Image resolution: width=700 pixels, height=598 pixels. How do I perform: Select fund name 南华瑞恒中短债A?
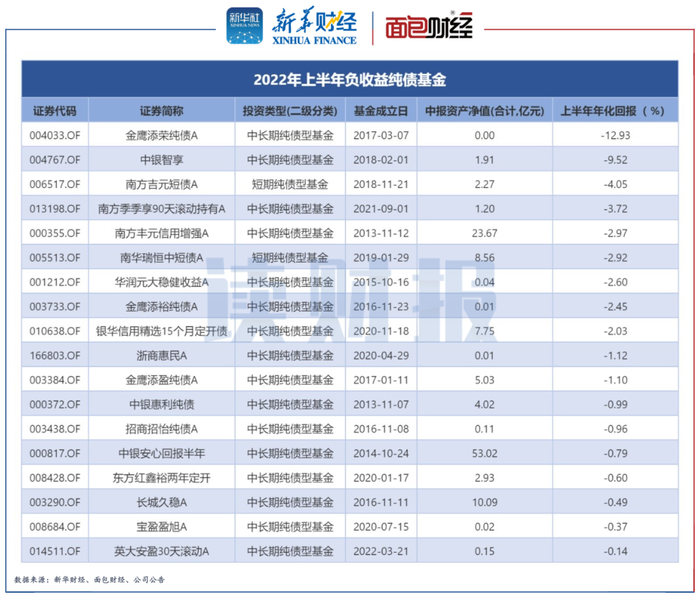click(x=162, y=258)
